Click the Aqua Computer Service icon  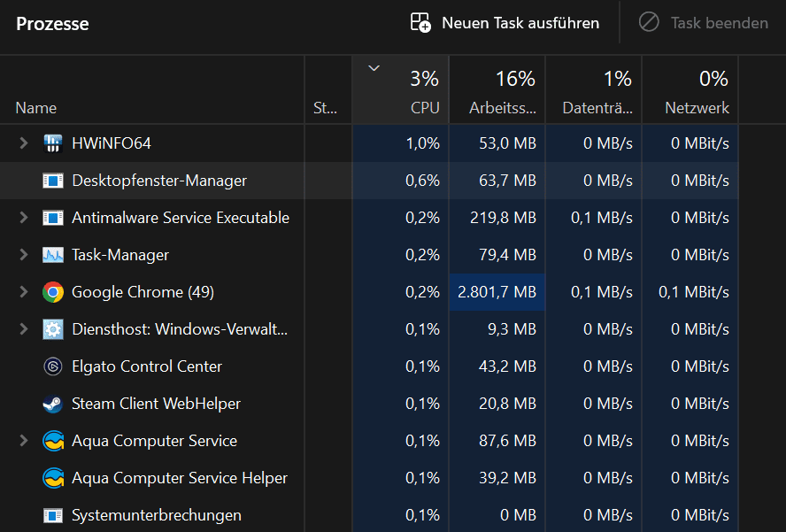pos(52,441)
